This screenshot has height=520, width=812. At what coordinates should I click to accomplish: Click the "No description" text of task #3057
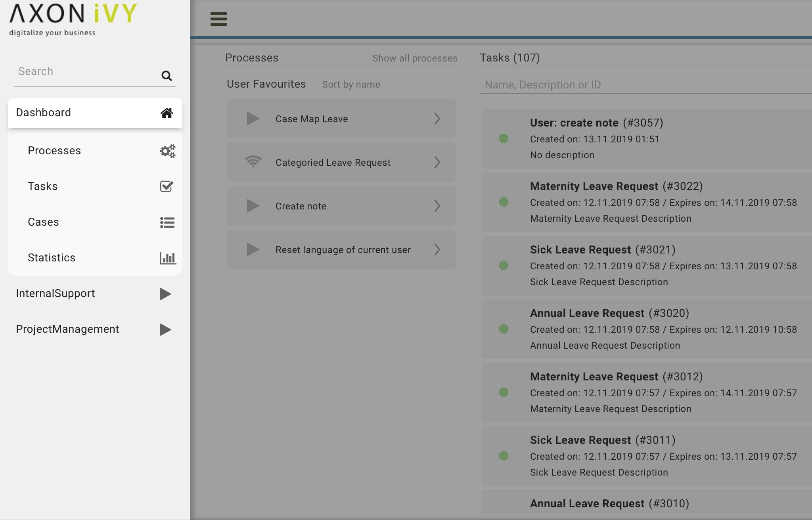pos(562,155)
